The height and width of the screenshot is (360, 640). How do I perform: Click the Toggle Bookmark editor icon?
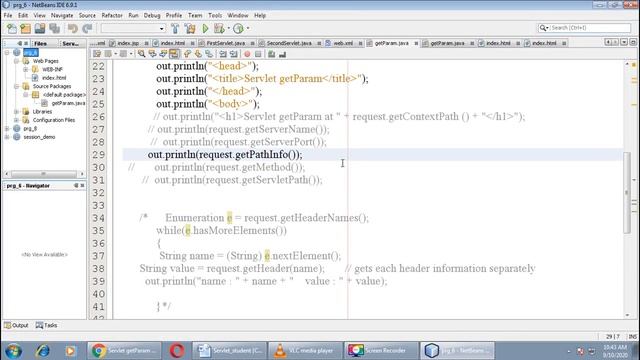[x=209, y=54]
